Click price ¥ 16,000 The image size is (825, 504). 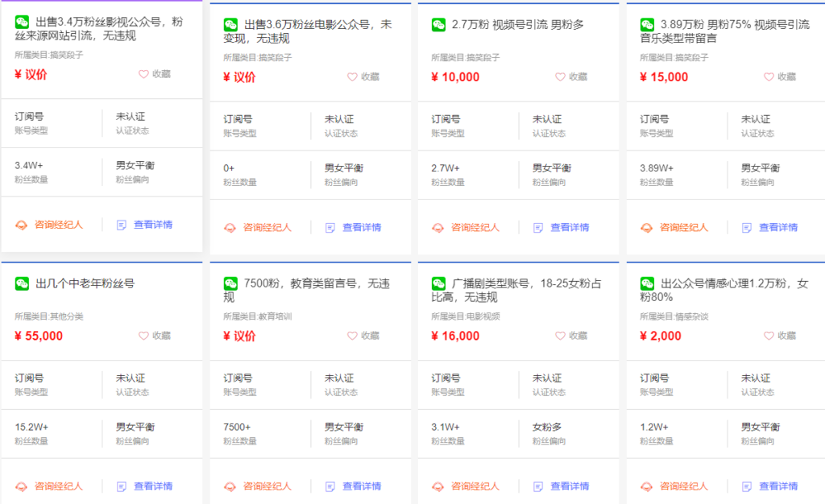[x=455, y=336]
